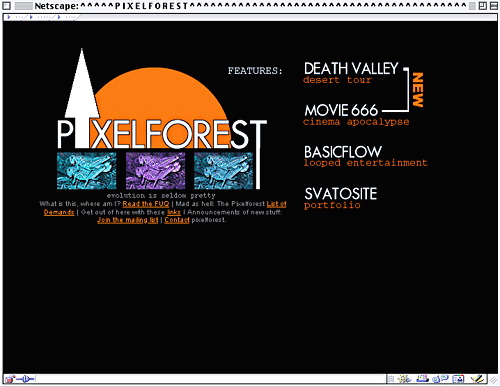
Task: Open Newsgroups from the discussions icon
Action: (440, 378)
